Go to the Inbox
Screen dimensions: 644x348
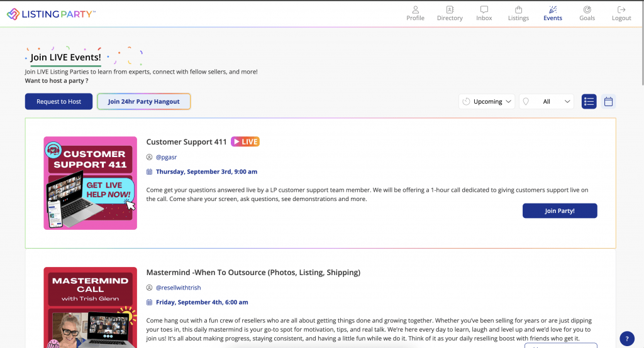484,14
